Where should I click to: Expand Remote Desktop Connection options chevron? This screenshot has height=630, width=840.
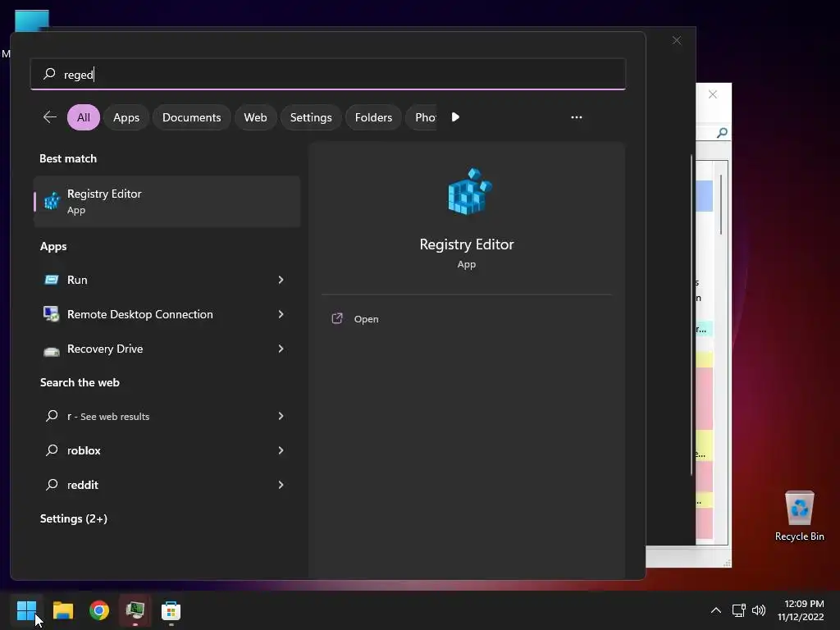281,314
